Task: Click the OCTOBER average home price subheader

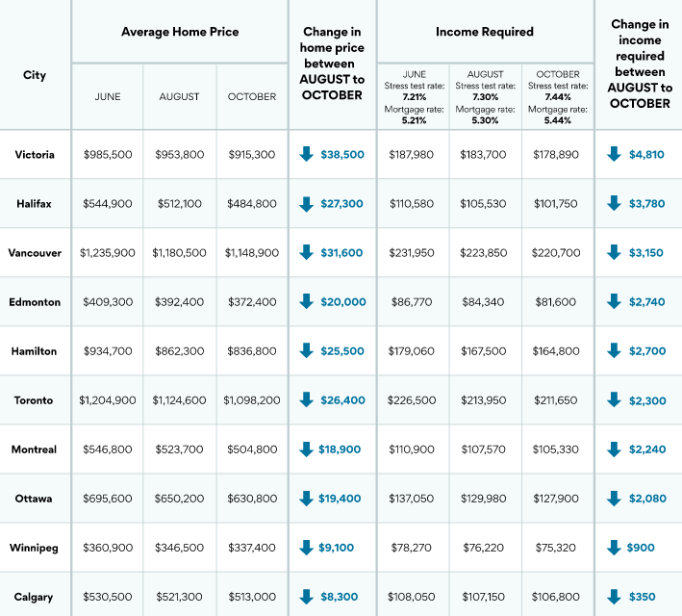Action: pos(252,97)
